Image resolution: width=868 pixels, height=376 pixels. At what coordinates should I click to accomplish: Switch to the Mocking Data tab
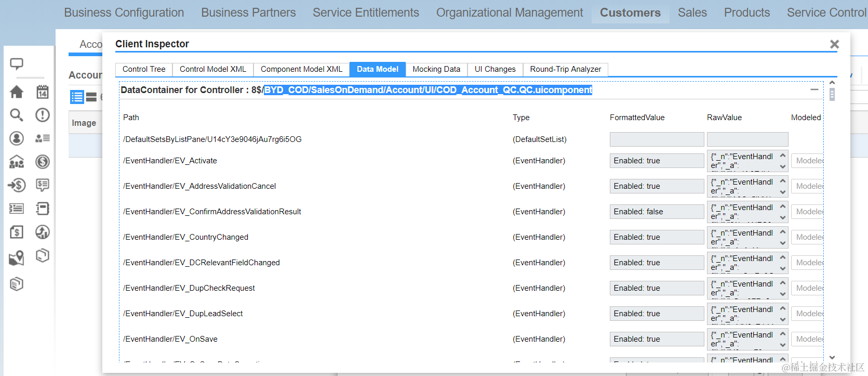point(436,69)
